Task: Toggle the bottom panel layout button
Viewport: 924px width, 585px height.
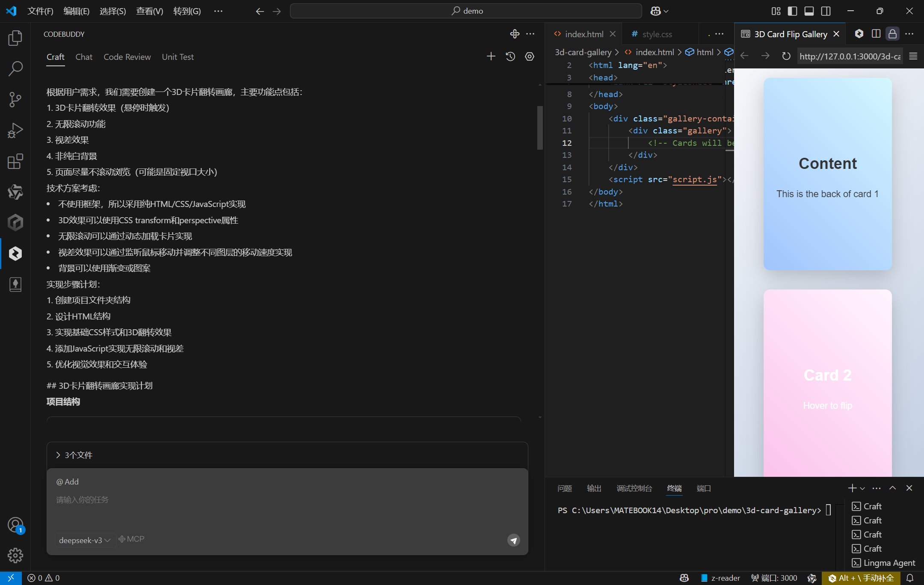Action: tap(809, 11)
